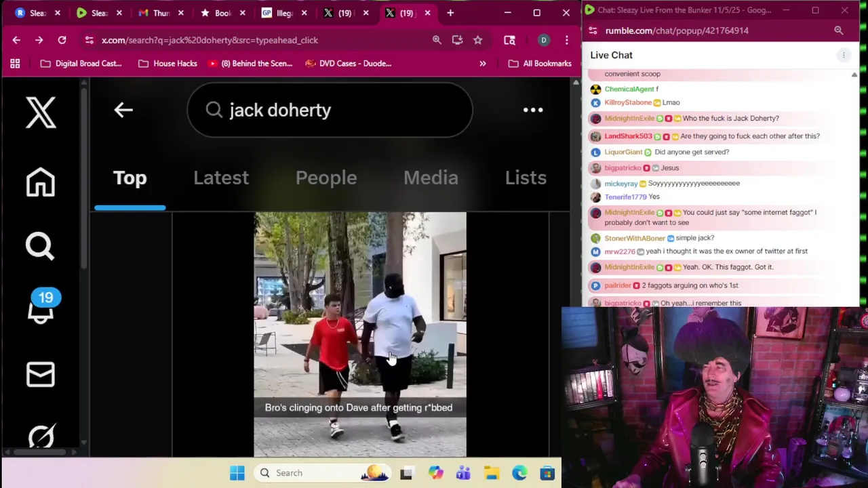View site information icon in address bar

point(90,40)
